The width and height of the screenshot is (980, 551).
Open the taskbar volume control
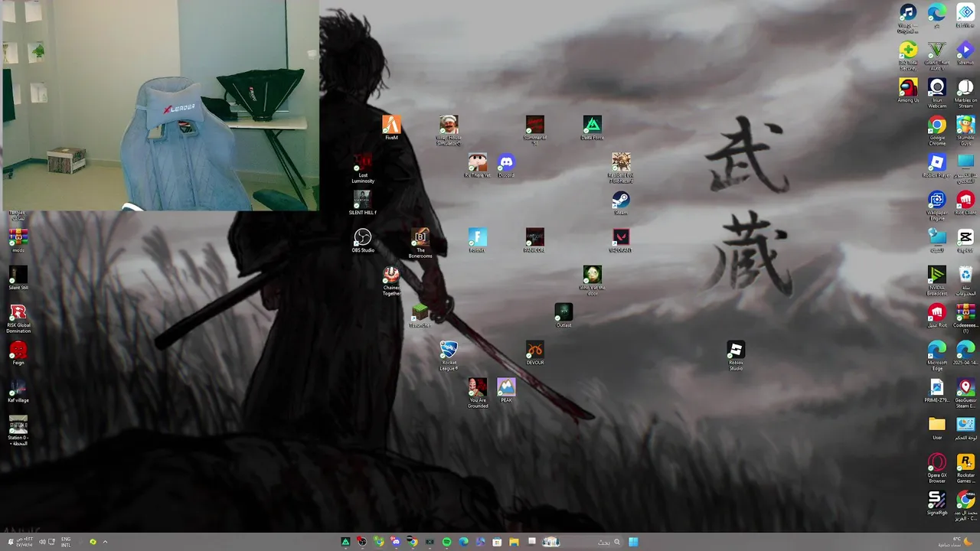pos(42,542)
